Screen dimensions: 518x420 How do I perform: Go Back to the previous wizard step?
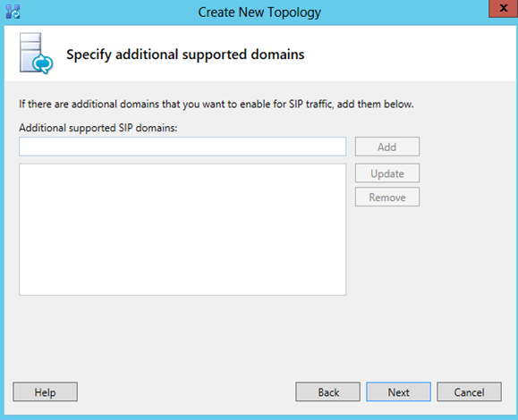point(328,392)
